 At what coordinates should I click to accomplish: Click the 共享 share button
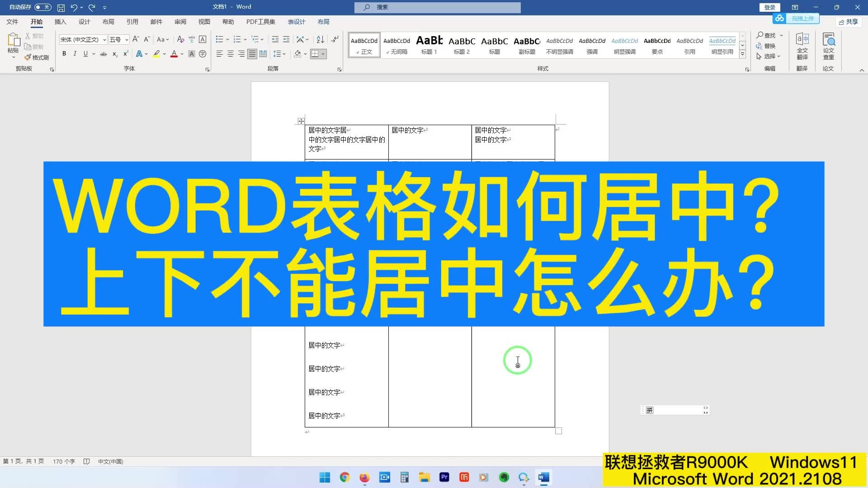click(x=848, y=22)
